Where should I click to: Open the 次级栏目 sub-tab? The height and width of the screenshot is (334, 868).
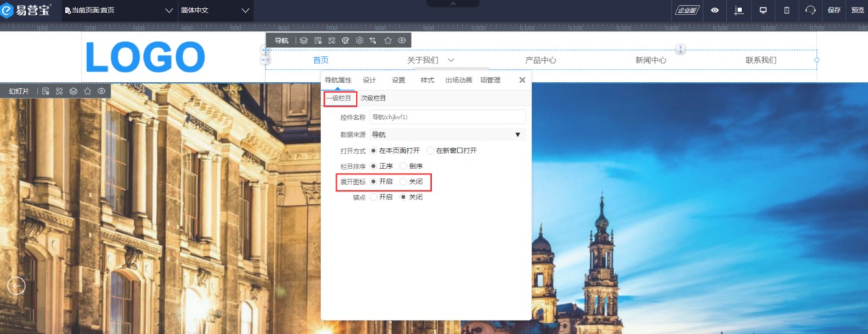pos(373,98)
